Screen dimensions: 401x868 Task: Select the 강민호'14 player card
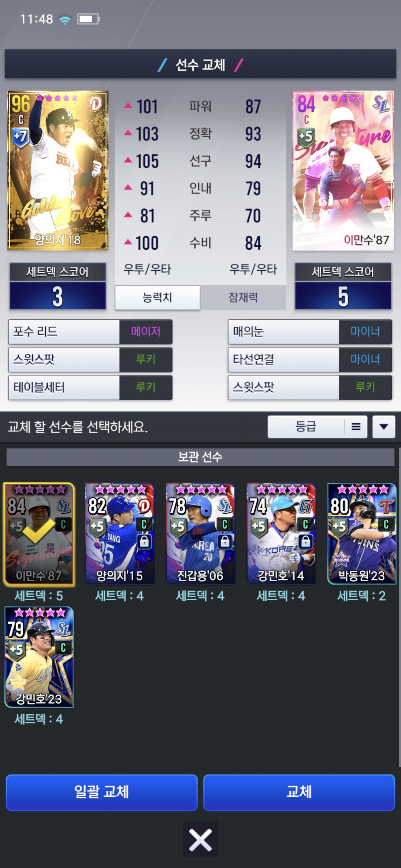(x=281, y=534)
